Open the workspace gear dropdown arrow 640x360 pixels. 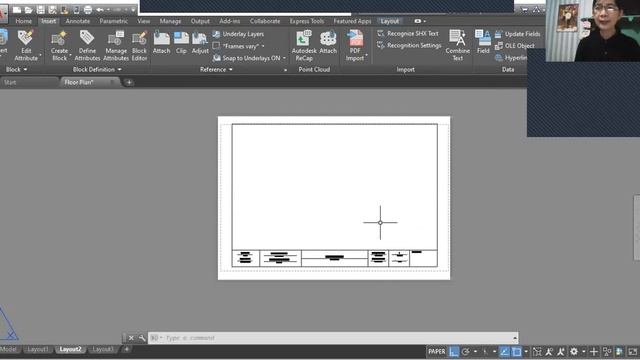click(x=584, y=351)
